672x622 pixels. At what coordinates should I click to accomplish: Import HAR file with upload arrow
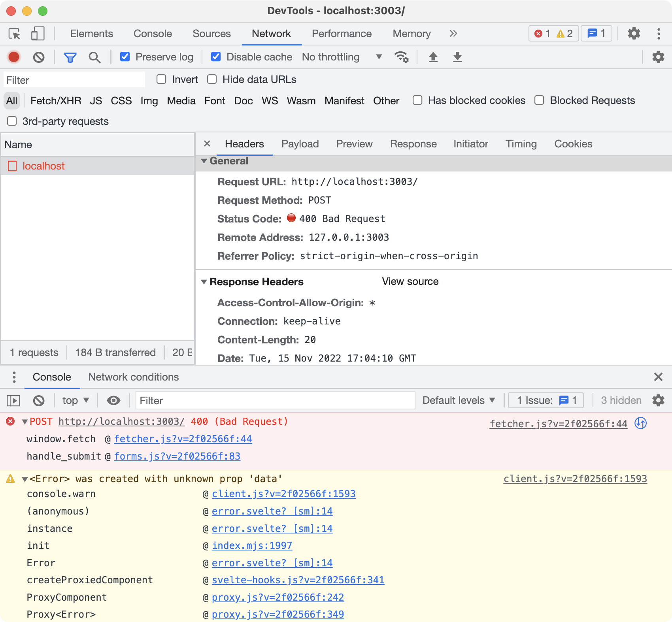[x=433, y=57]
